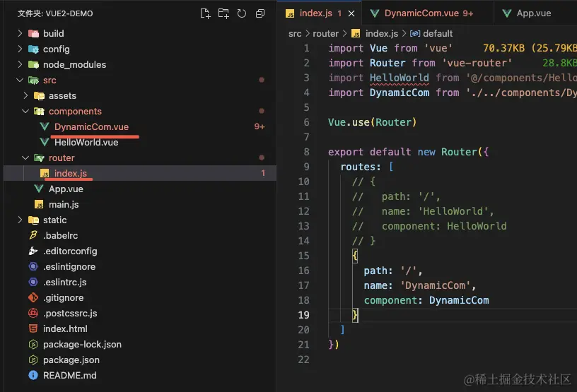
Task: Click the components folder icon
Action: click(39, 111)
